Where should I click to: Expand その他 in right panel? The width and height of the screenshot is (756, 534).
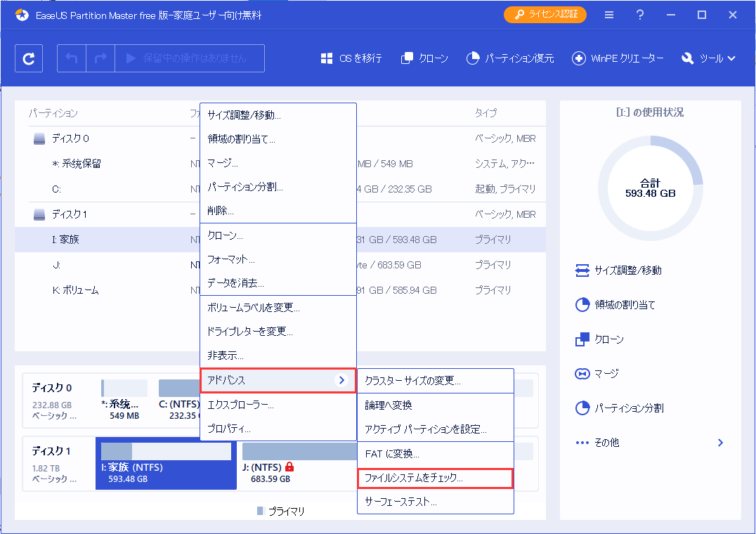tap(719, 443)
